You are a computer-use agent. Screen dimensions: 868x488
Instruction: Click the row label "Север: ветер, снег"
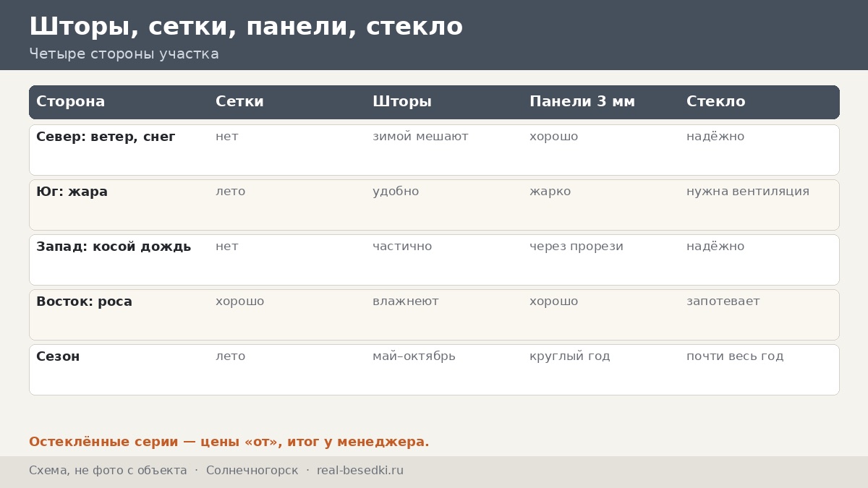coord(106,137)
